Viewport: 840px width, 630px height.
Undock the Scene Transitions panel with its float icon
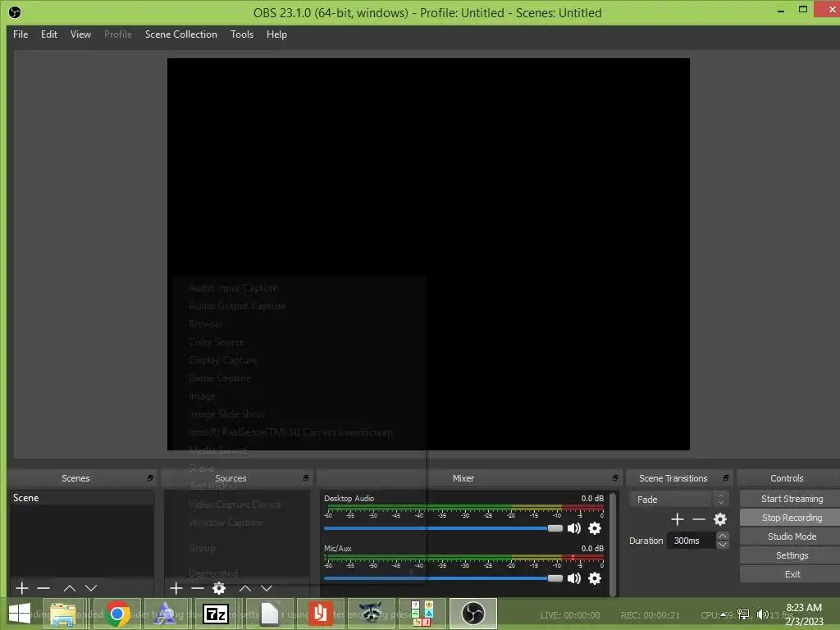(x=725, y=478)
